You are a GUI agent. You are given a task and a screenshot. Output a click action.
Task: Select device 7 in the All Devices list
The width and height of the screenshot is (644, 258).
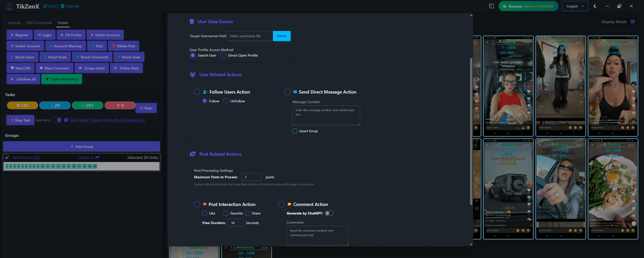[30, 166]
